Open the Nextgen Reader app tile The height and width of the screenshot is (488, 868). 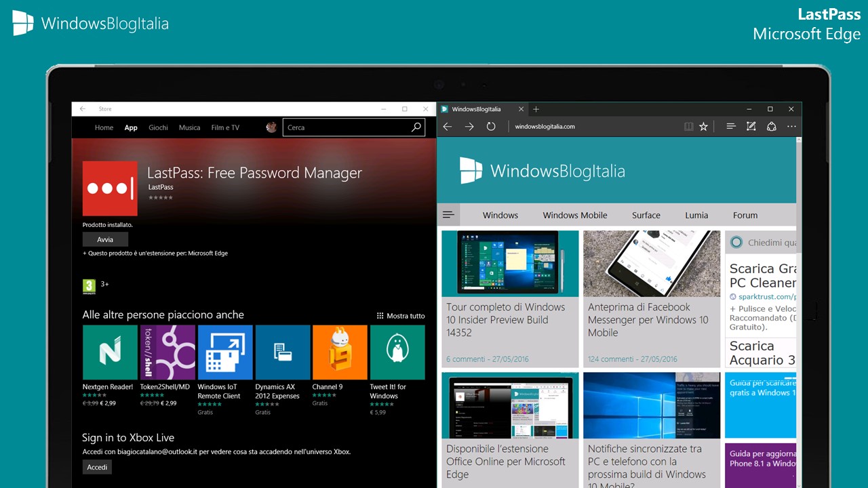[x=110, y=352]
